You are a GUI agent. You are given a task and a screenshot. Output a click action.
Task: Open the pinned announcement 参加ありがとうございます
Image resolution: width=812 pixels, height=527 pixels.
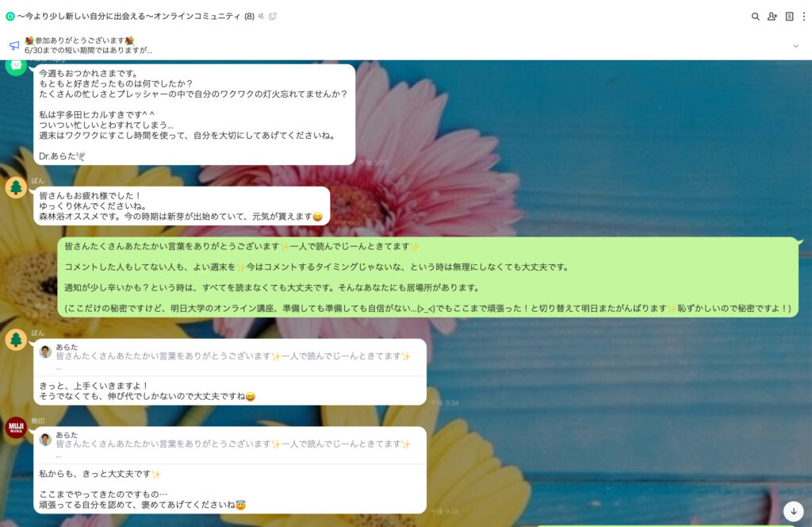click(x=89, y=45)
